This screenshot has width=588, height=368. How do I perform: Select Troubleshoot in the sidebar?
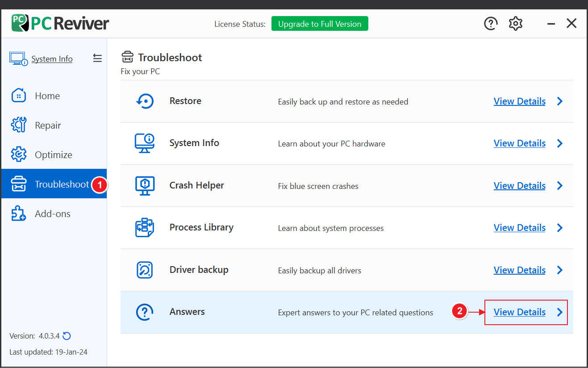pyautogui.click(x=54, y=184)
